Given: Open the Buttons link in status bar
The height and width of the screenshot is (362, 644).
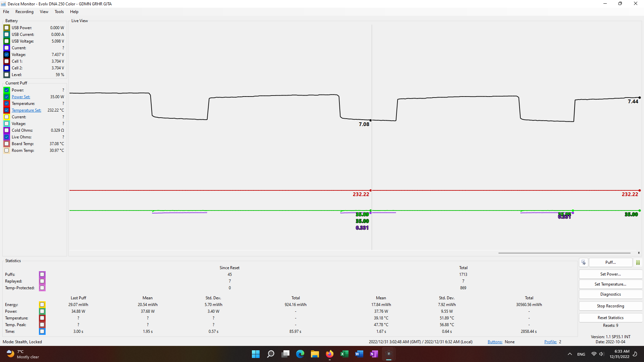Looking at the screenshot, I should [495, 342].
